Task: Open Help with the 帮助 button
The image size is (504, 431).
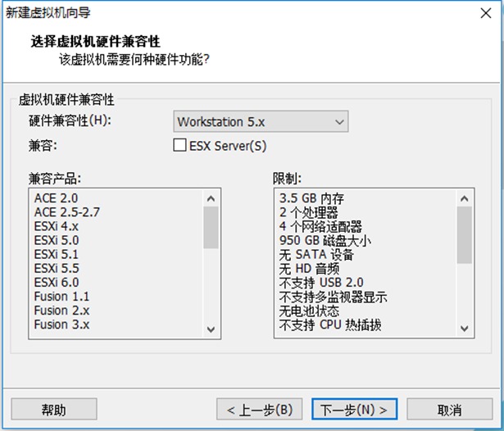Action: click(54, 409)
